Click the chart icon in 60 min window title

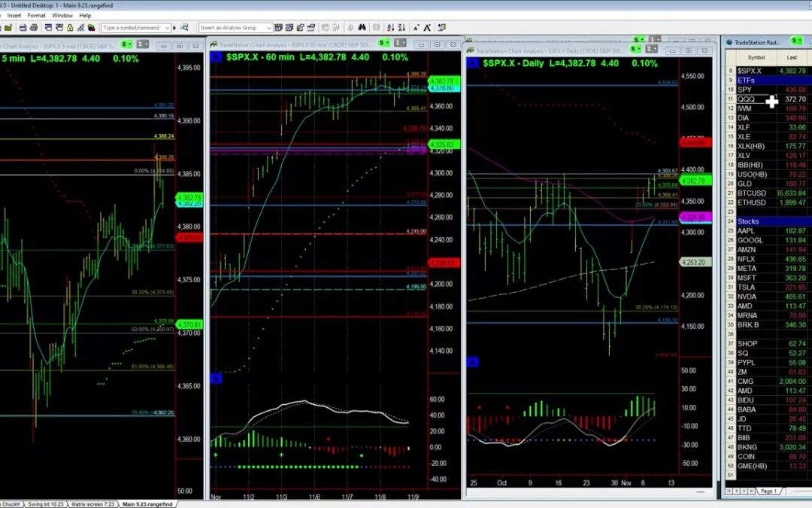click(x=214, y=45)
